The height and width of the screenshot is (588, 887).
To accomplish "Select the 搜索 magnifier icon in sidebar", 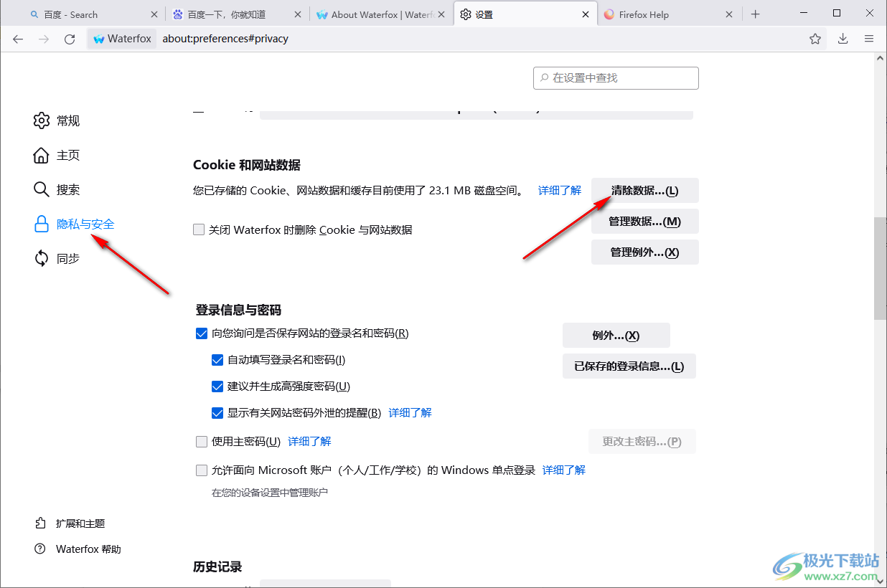I will [x=42, y=189].
